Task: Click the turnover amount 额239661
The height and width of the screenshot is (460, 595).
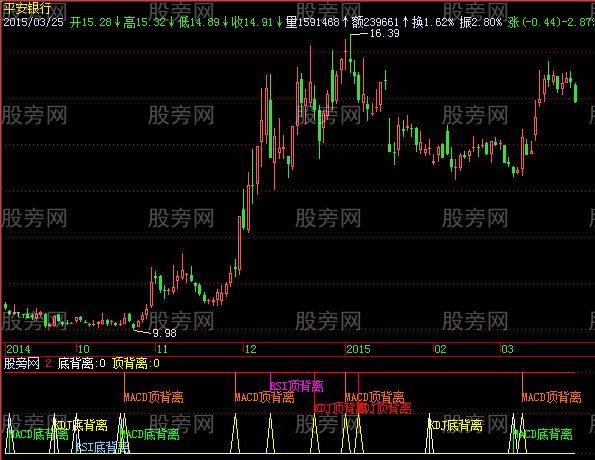Action: coord(375,22)
